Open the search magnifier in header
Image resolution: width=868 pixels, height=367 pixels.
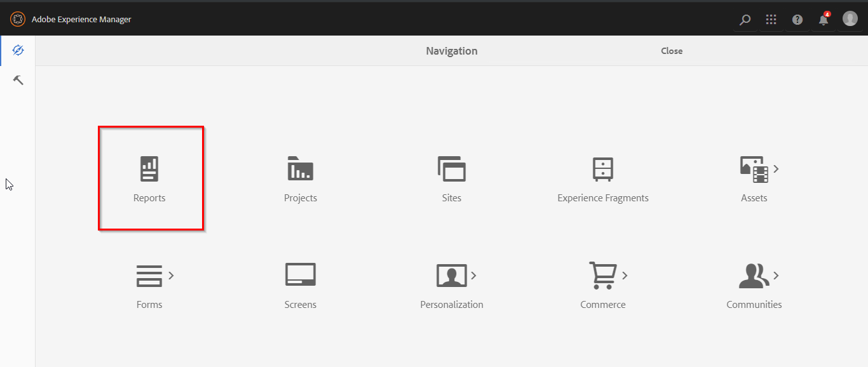745,20
